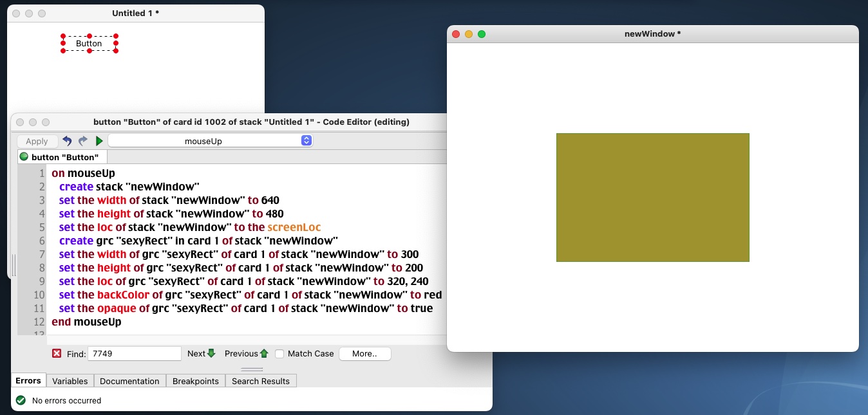Click the redo arrow in Code Editor toolbar

83,141
